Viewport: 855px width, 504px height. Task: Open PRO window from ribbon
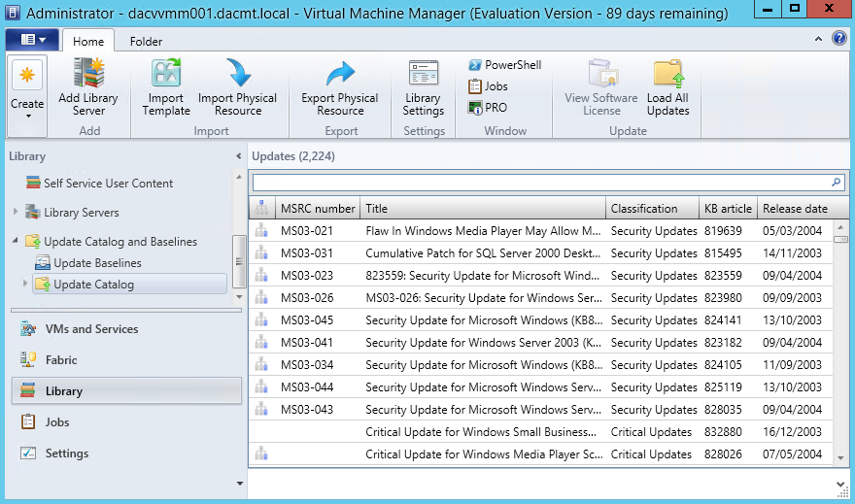488,108
